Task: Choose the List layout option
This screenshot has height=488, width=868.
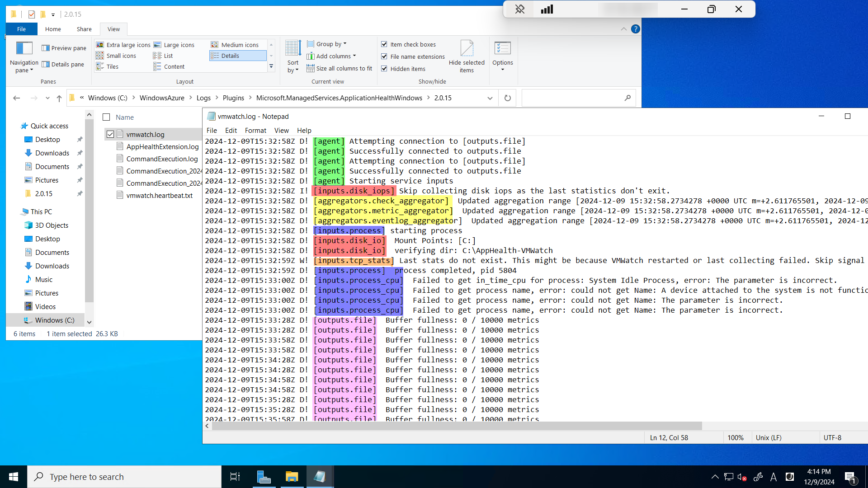Action: [163, 56]
